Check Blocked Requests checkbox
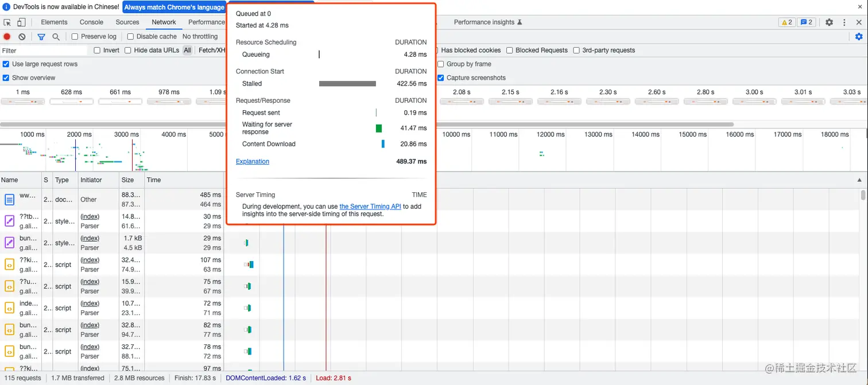The image size is (868, 385). pyautogui.click(x=509, y=50)
